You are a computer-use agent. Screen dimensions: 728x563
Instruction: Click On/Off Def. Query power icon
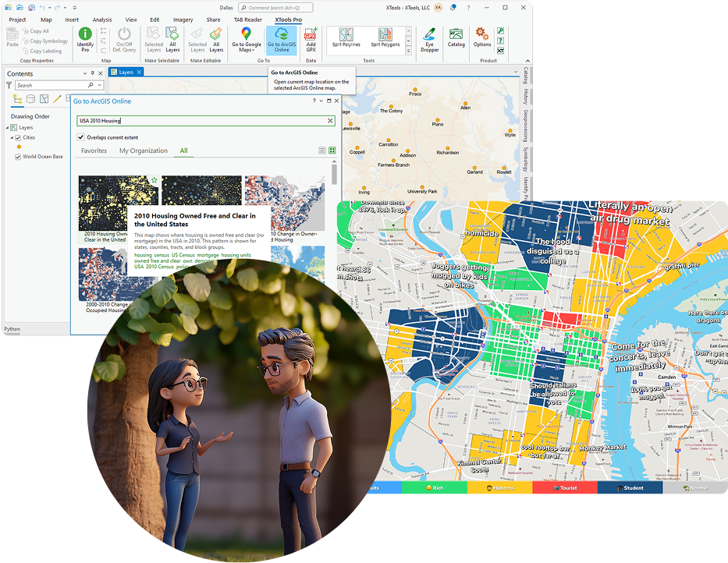124,34
